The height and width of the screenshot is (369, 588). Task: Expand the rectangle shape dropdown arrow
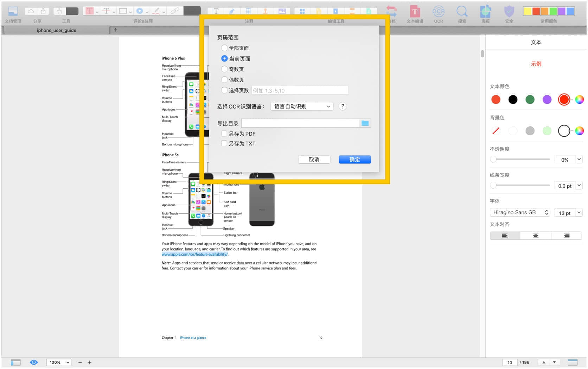point(130,12)
